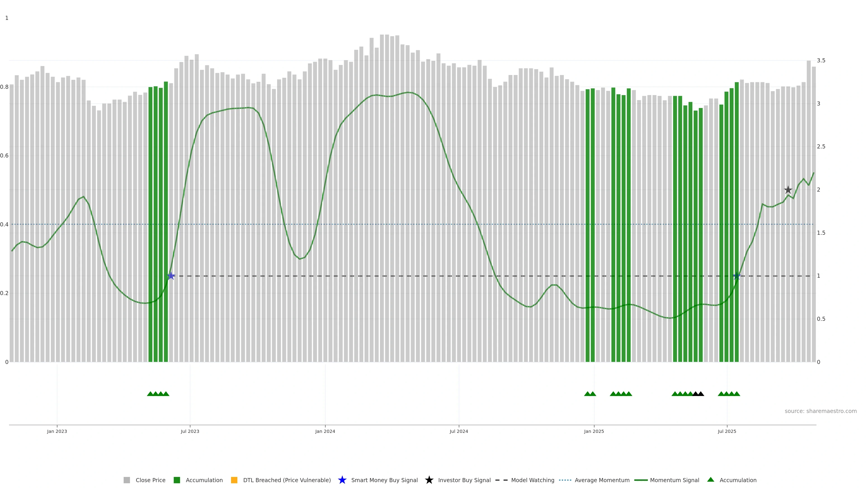Click the blue star marker near Jul 2025
The height and width of the screenshot is (488, 868).
coord(737,276)
